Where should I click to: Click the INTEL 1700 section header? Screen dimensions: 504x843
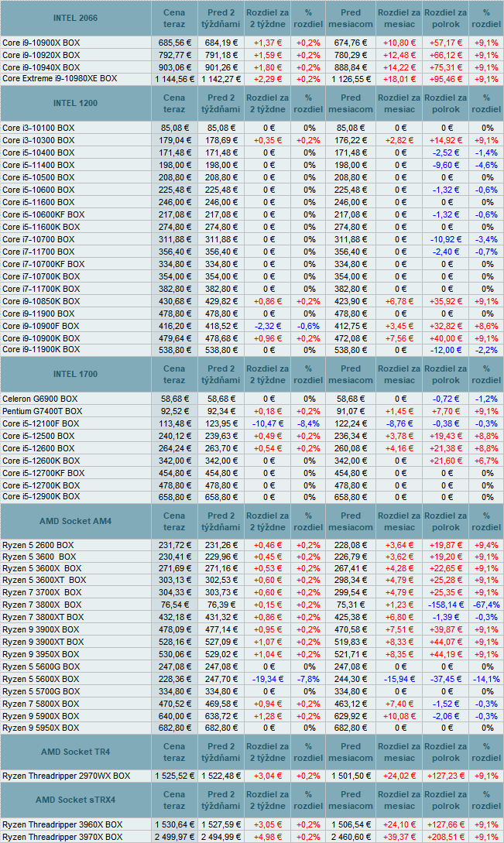(x=75, y=374)
